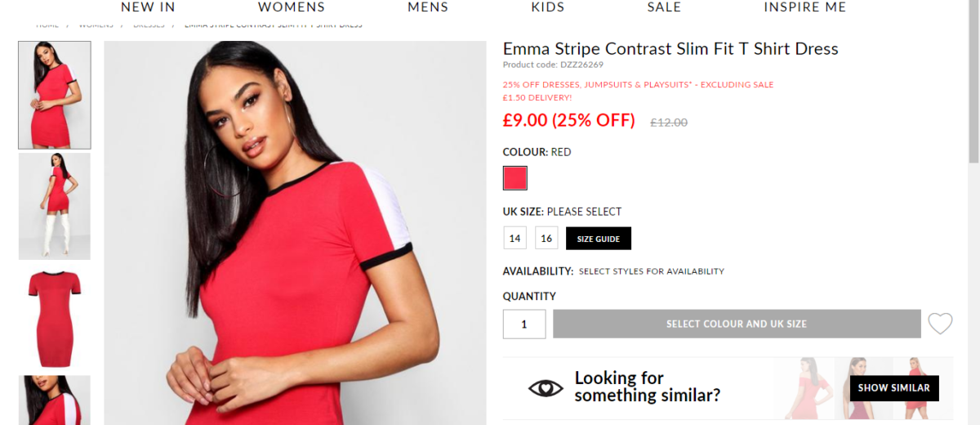This screenshot has height=425, width=980.
Task: Add dress to wishlist heart icon
Action: point(940,324)
